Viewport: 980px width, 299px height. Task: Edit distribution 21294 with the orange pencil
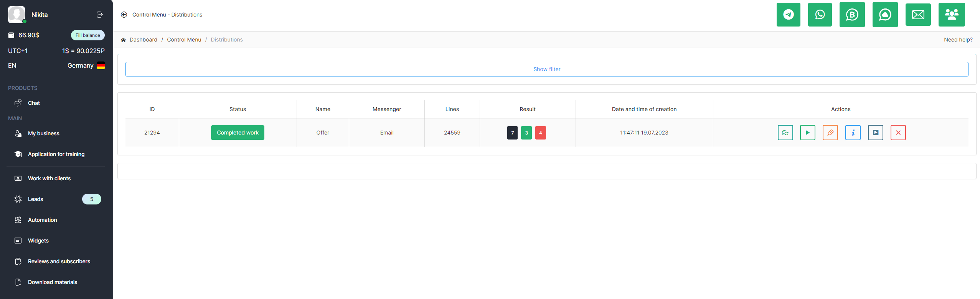pos(830,133)
